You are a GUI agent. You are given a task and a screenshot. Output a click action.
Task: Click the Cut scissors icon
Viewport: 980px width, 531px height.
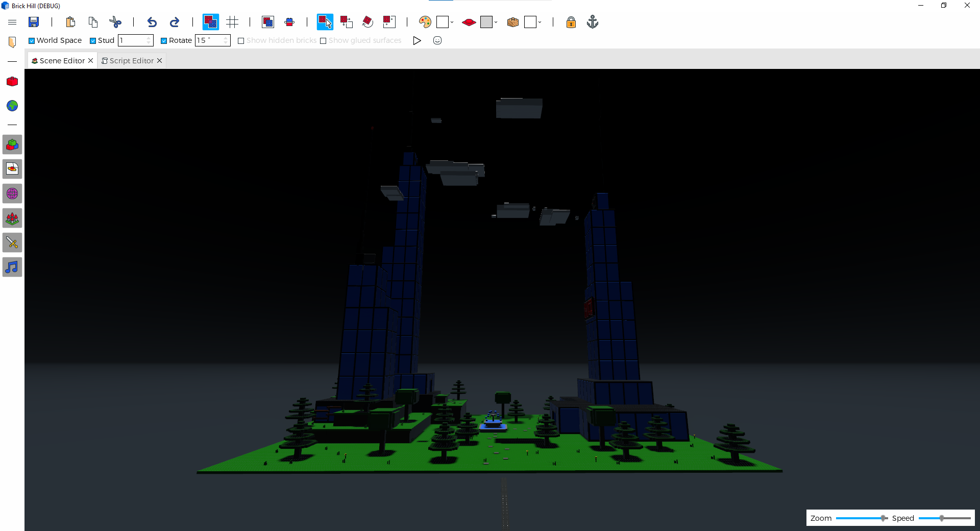click(115, 22)
